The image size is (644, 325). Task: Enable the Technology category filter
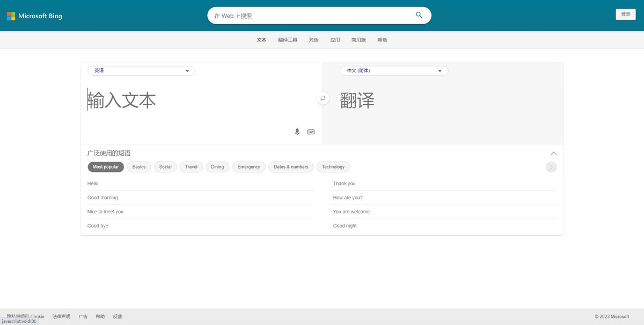tap(333, 167)
